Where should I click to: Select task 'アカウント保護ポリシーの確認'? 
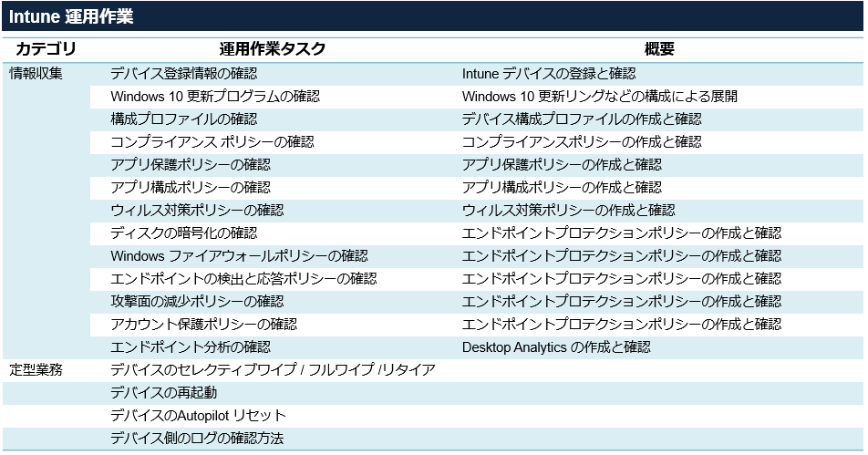[203, 324]
